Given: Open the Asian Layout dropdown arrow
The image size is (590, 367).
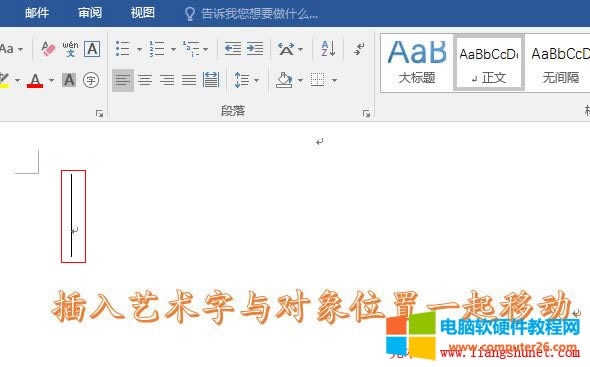Looking at the screenshot, I should point(300,49).
